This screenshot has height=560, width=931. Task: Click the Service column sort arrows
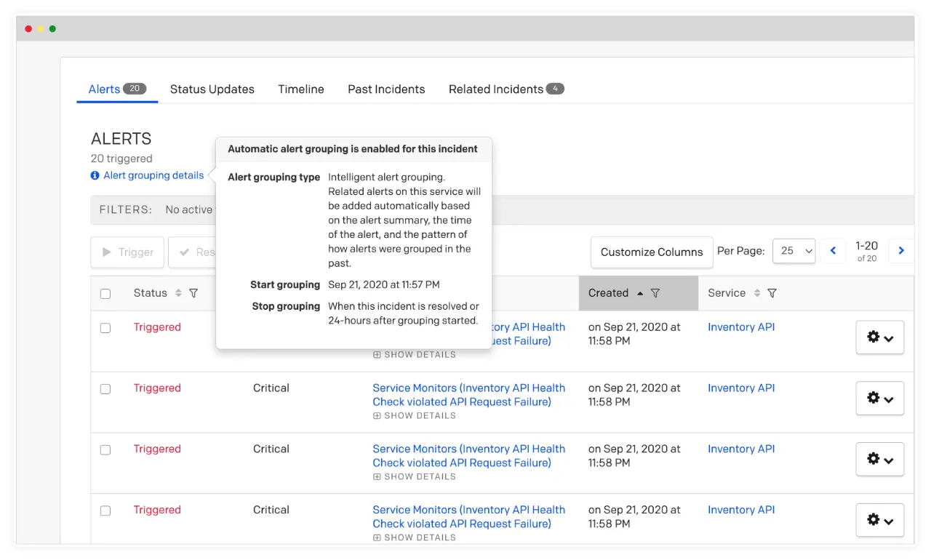pos(757,293)
